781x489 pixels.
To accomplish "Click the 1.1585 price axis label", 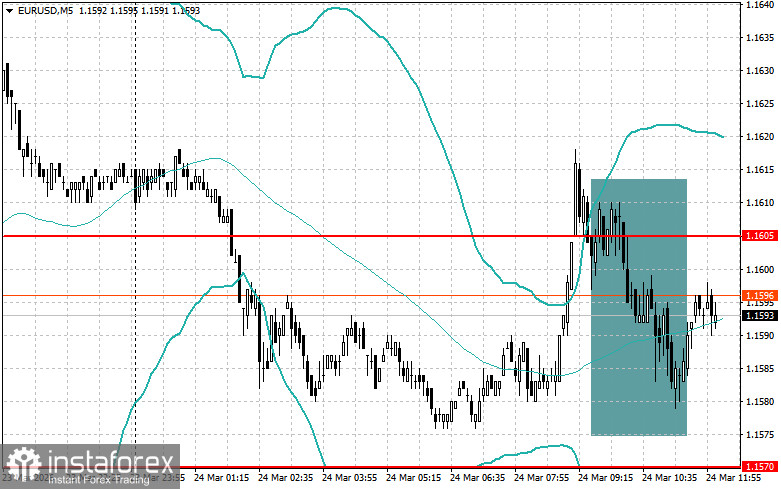I will 760,369.
